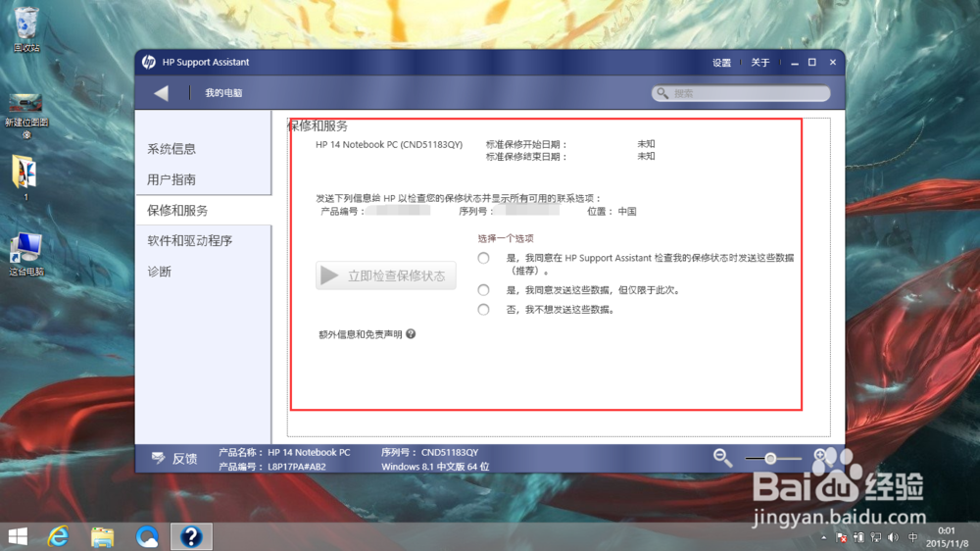
Task: Open File Explorer from taskbar
Action: tap(103, 536)
